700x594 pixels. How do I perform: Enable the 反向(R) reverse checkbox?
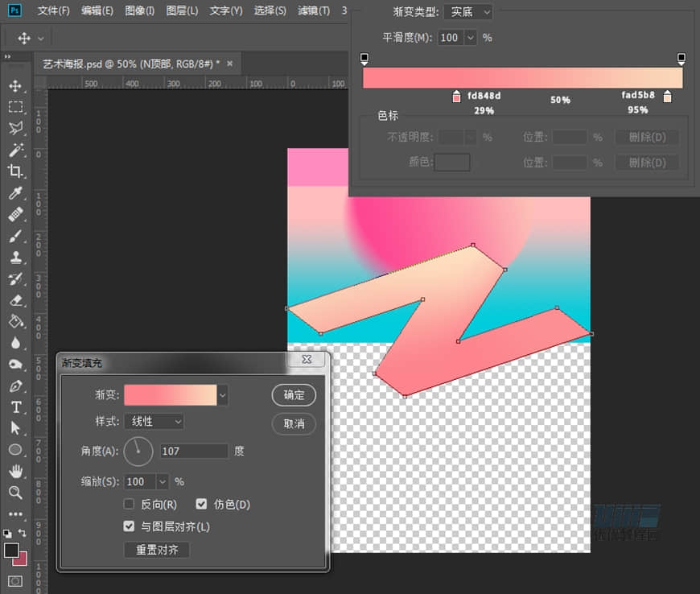tap(129, 504)
